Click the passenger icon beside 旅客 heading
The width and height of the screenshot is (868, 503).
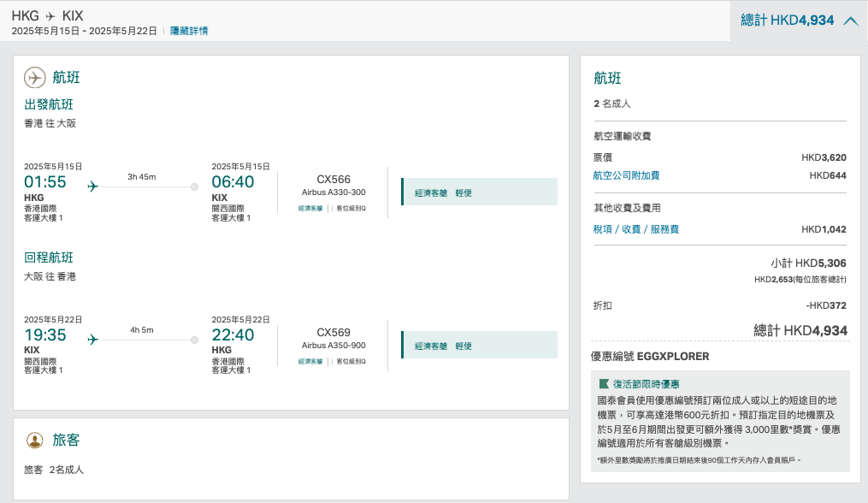pyautogui.click(x=35, y=441)
